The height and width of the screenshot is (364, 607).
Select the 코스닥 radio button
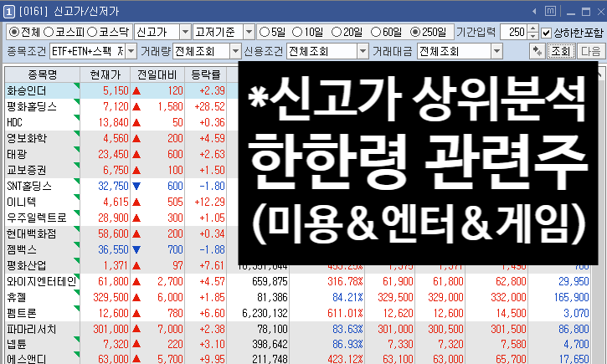coord(92,32)
